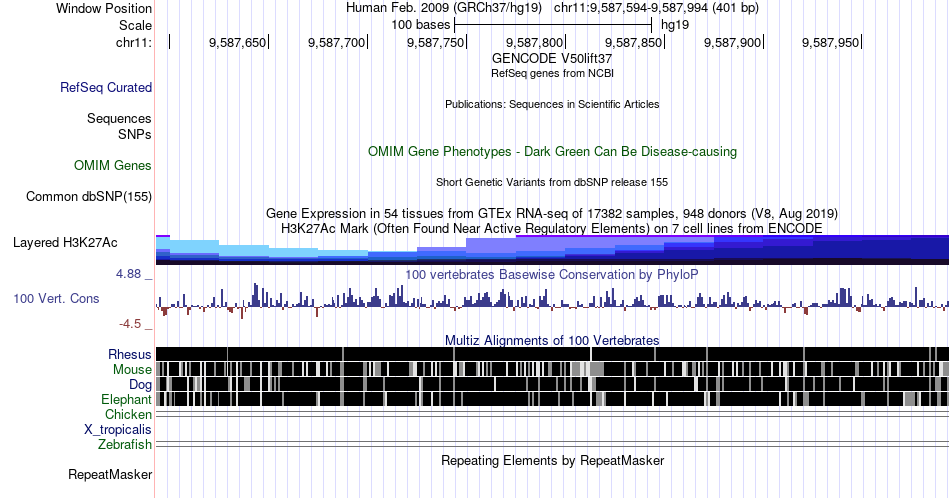Select the Common dbSNP(155) track label

tap(88, 196)
